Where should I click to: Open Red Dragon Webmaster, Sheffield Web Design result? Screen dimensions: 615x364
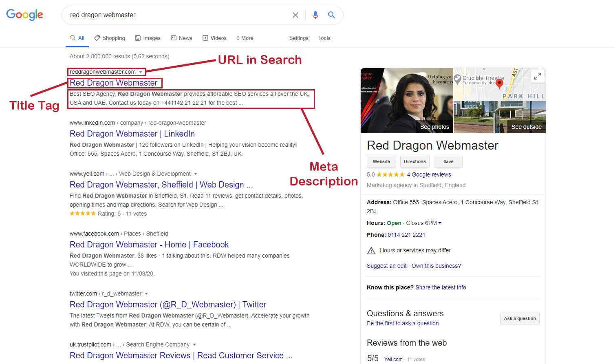pyautogui.click(x=161, y=185)
